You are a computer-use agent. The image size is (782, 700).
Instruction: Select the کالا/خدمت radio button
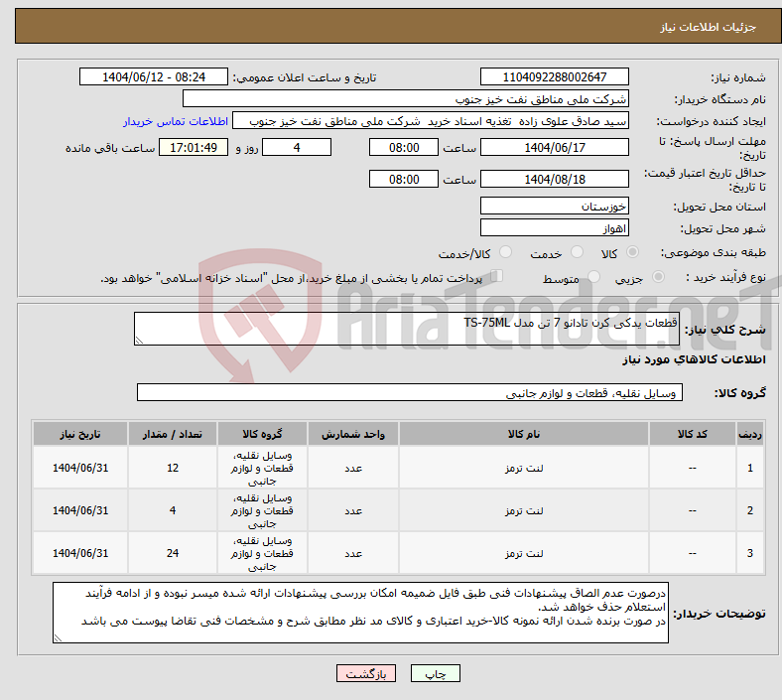(505, 252)
